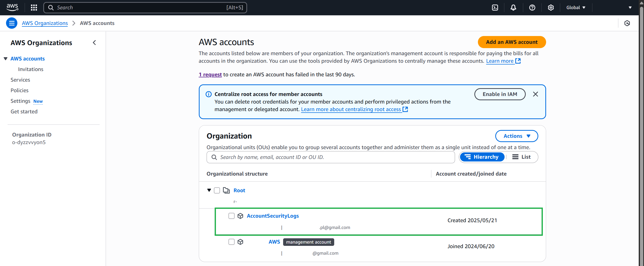
Task: Click the AWS logo home icon
Action: point(12,7)
